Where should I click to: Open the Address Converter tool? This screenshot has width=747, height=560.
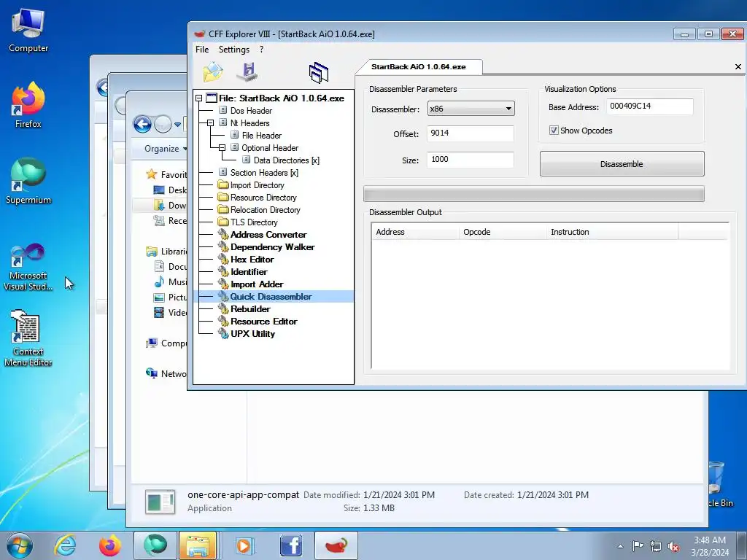[x=268, y=234]
